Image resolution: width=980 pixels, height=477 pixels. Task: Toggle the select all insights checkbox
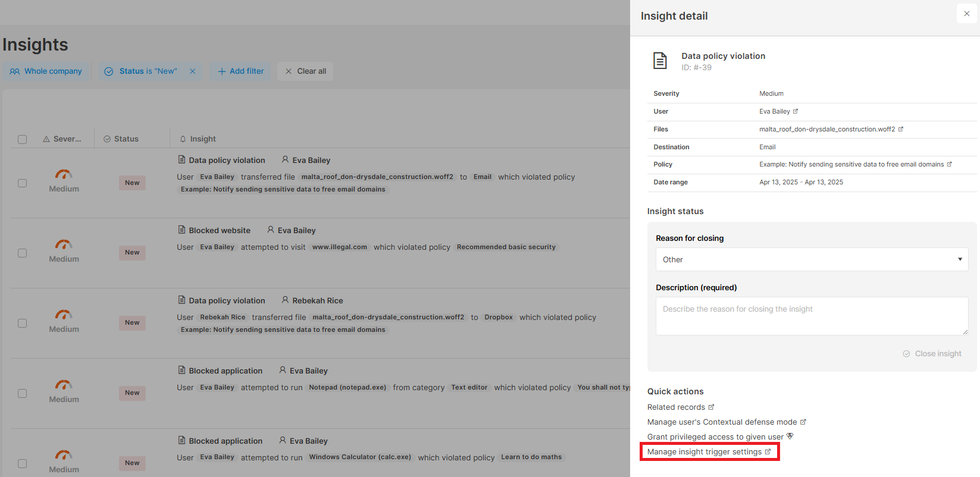click(23, 139)
